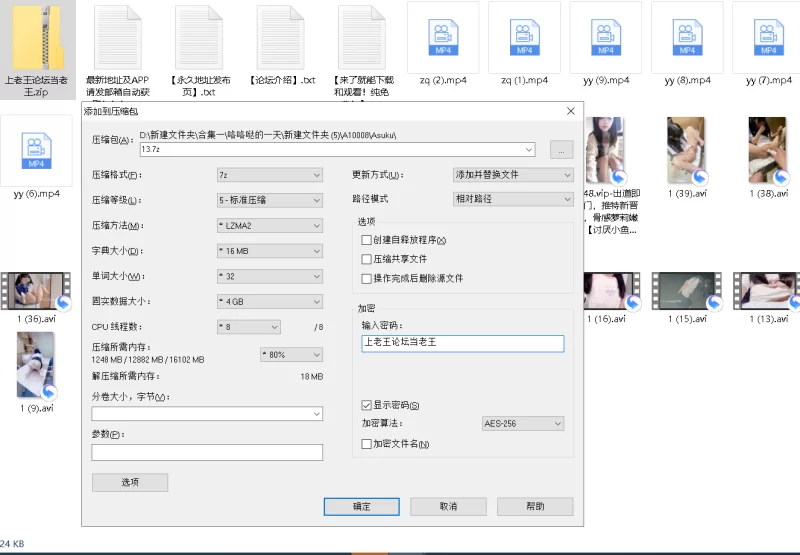Select the 1 (36).avi video thumbnail
800x555 pixels.
[x=36, y=291]
